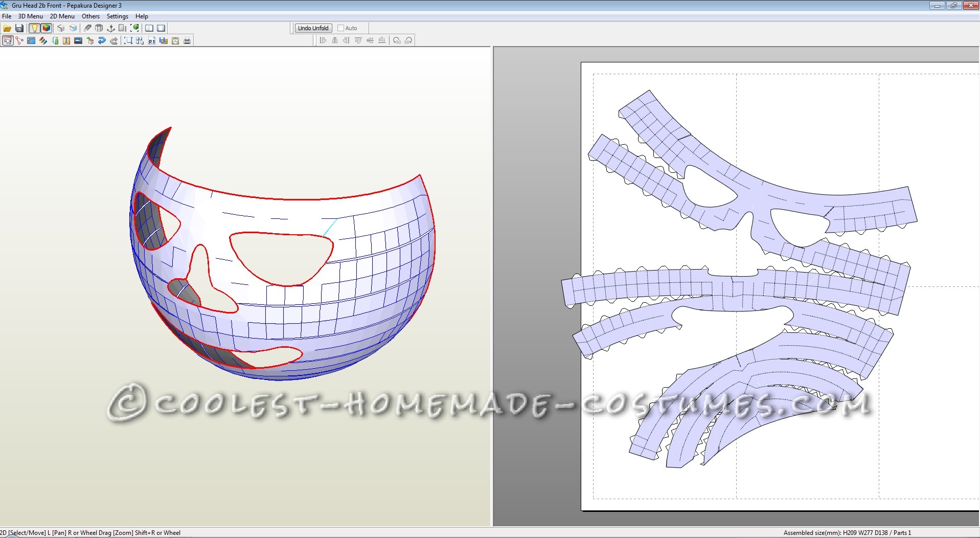
Task: Select the Select/Move arrow tool
Action: point(8,40)
